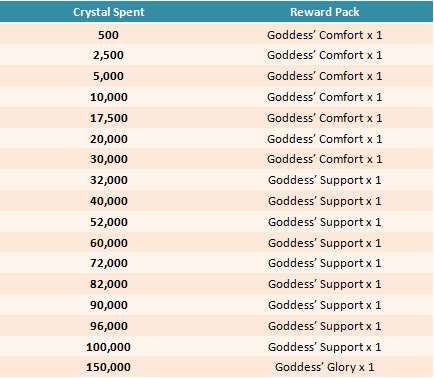This screenshot has width=434, height=379.
Task: Select the 72,000 crystal spent cell
Action: point(109,263)
